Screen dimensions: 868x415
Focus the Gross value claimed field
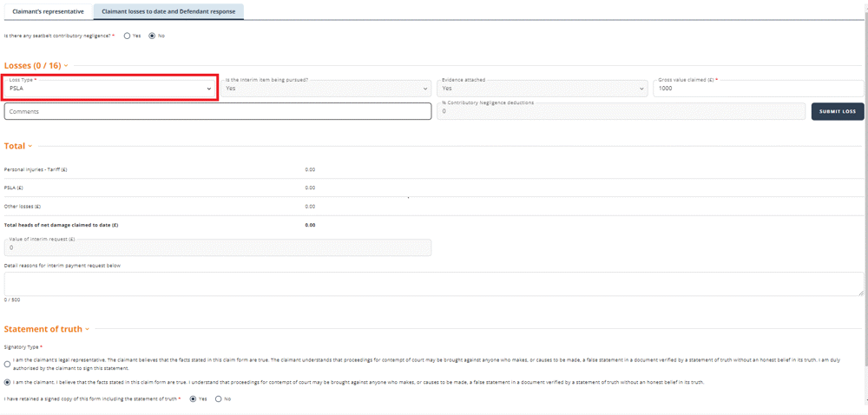(759, 89)
